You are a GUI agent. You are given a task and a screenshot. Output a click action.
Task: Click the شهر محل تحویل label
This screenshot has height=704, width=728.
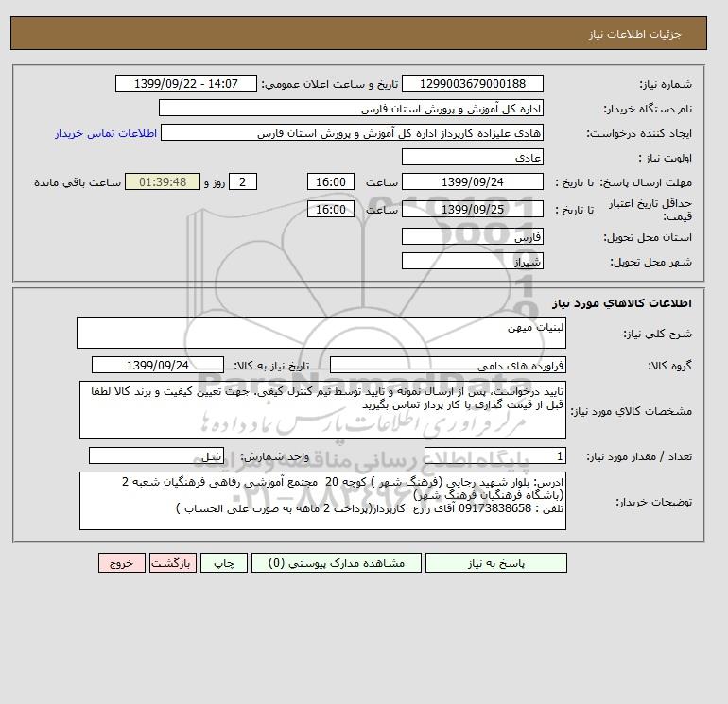click(x=650, y=262)
